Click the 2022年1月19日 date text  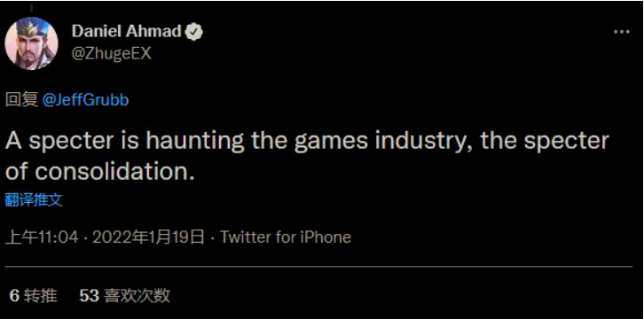click(148, 237)
